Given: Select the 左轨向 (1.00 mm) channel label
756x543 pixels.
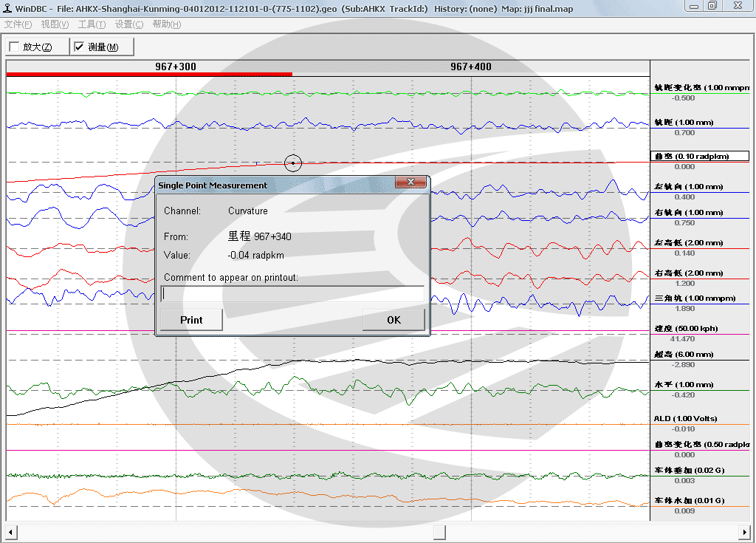Looking at the screenshot, I should coord(689,186).
